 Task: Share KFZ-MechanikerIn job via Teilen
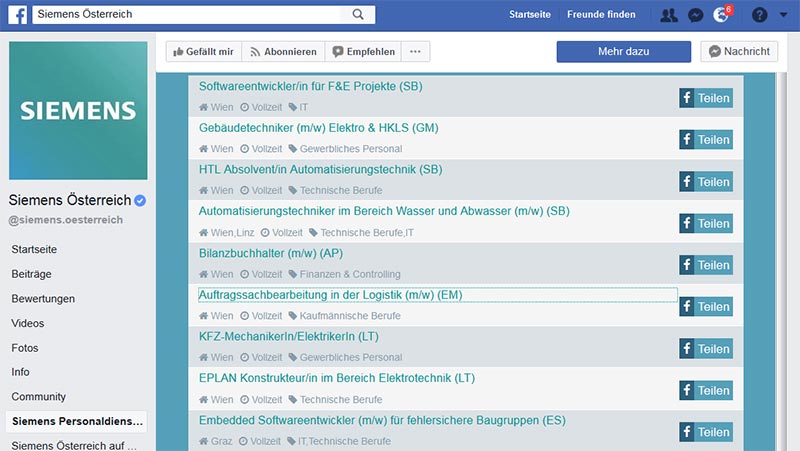(x=706, y=349)
